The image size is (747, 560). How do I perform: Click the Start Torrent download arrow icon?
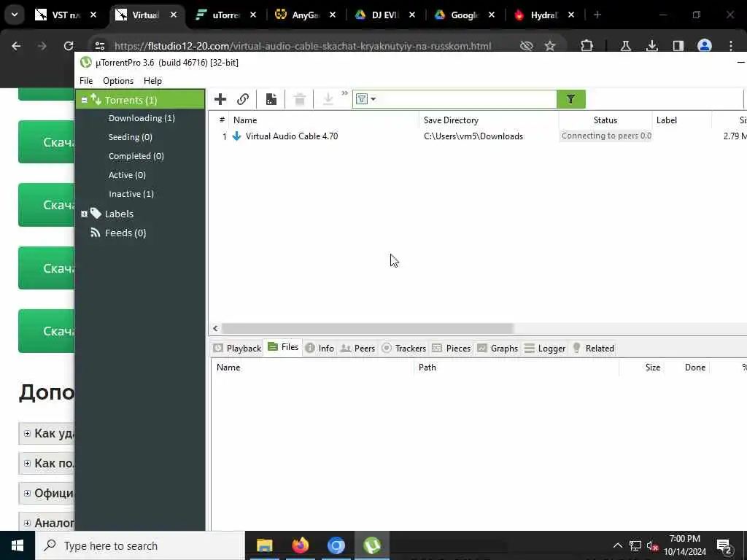click(x=328, y=99)
